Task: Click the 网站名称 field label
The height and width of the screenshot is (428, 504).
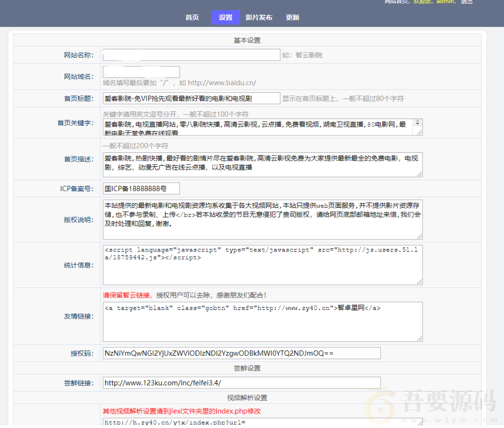Action: [79, 55]
